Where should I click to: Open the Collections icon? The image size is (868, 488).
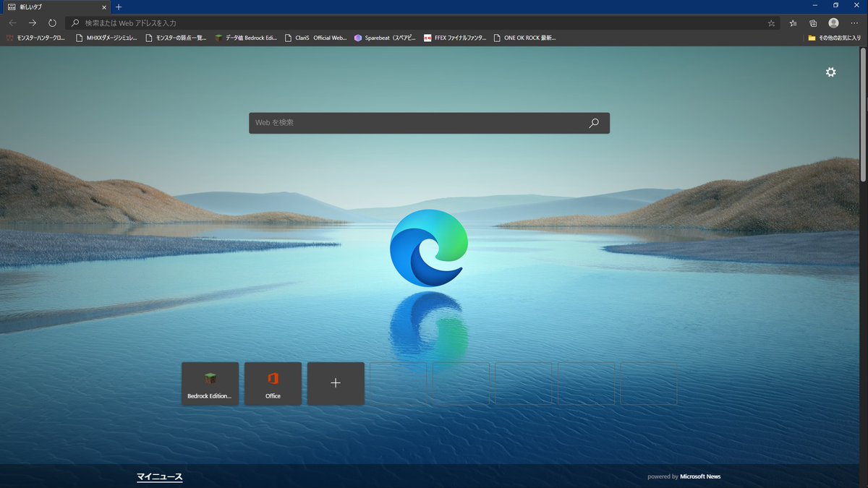pos(813,23)
